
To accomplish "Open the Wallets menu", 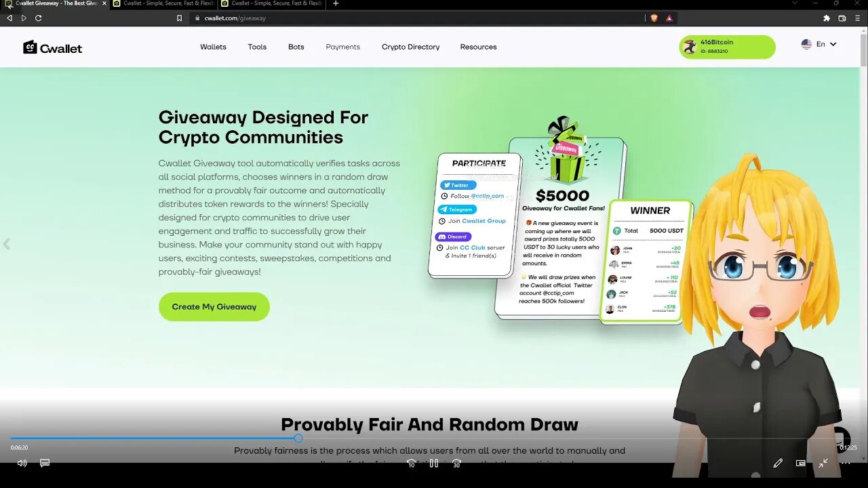I will (213, 47).
